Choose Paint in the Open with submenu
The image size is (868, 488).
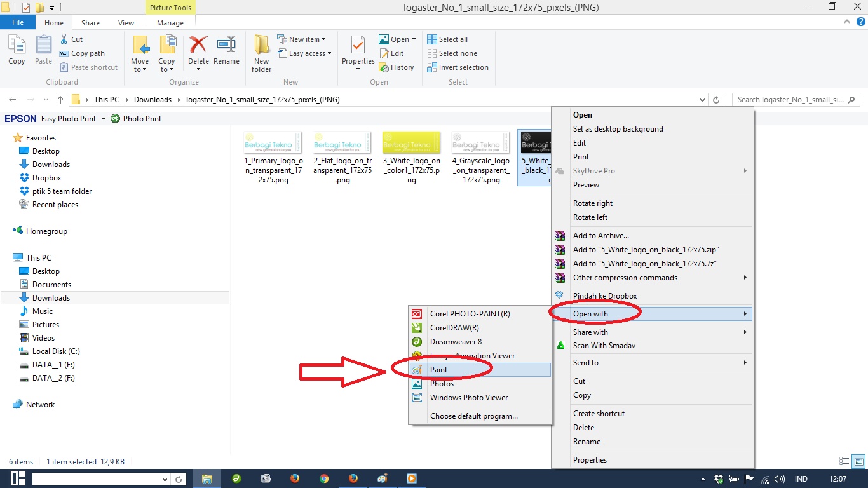coord(480,370)
